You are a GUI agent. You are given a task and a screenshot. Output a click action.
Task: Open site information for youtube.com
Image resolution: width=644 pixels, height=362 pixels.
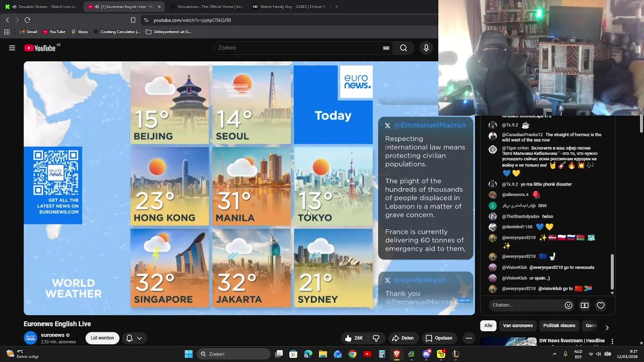pos(146,20)
